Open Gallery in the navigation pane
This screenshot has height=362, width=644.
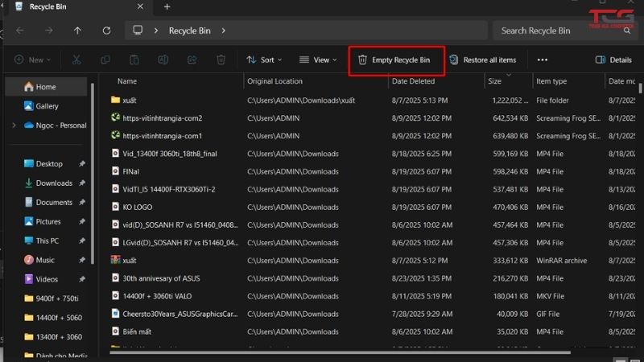pos(46,106)
